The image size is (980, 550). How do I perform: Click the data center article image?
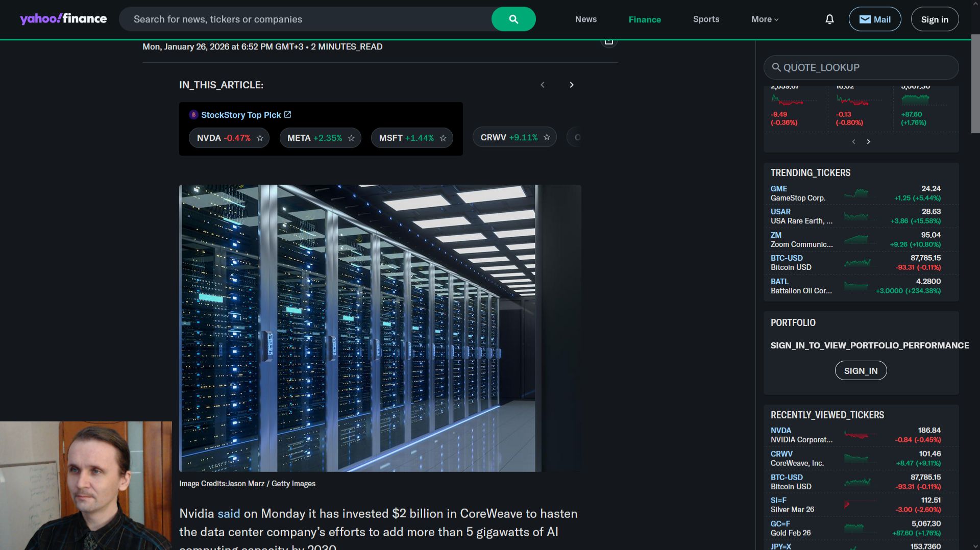[x=380, y=328]
